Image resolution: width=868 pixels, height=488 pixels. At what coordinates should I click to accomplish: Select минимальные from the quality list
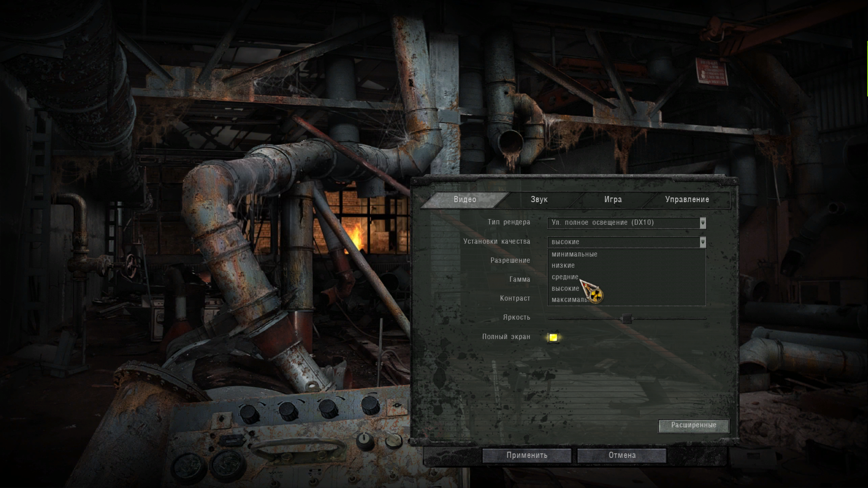(574, 254)
